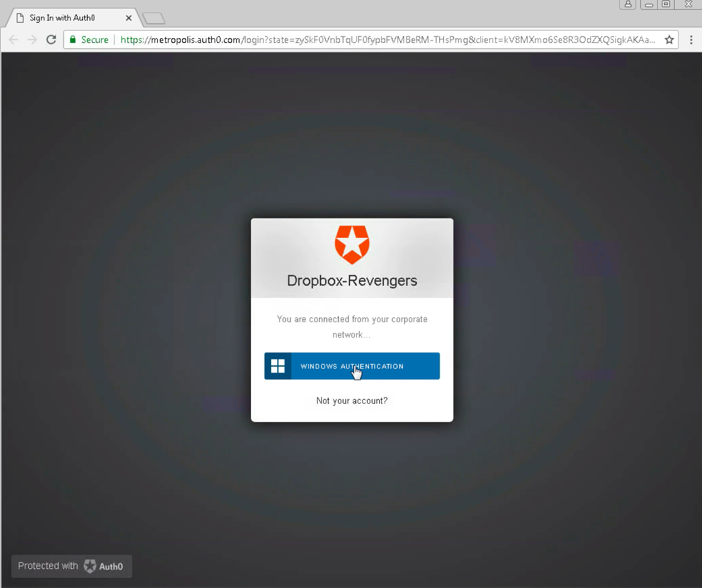Viewport: 702px width, 588px height.
Task: Click the Windows Authentication button
Action: (352, 366)
